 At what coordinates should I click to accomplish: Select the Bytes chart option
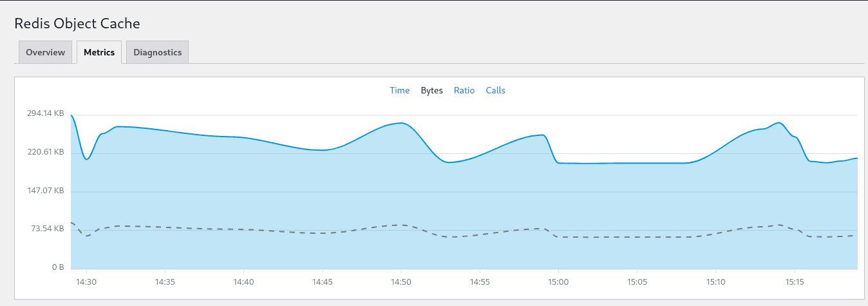coord(431,90)
